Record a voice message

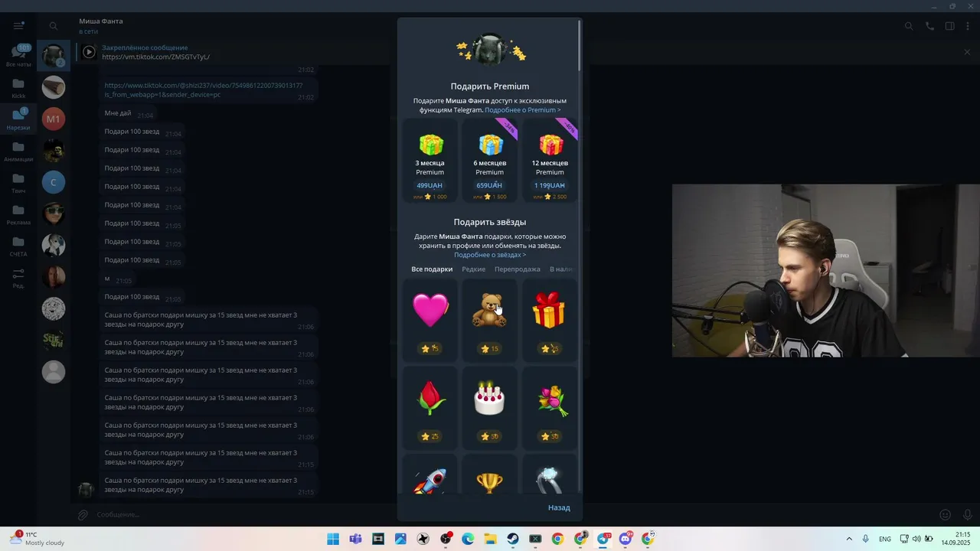[x=967, y=515]
